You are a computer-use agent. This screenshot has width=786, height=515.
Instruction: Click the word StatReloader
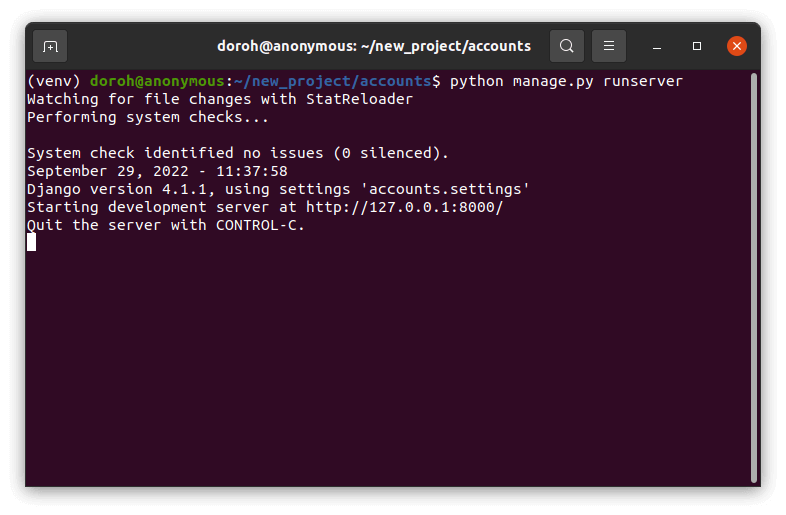[359, 99]
